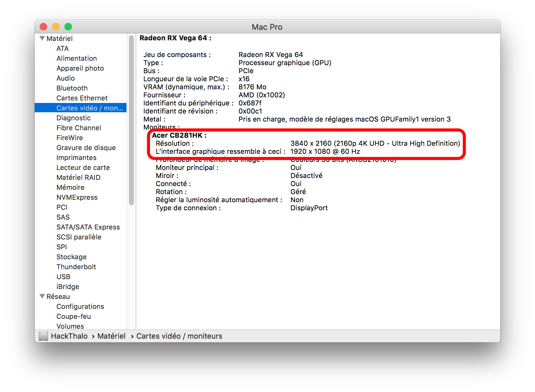Click the AMD (0x1002) vendor value
This screenshot has width=535, height=392.
262,95
